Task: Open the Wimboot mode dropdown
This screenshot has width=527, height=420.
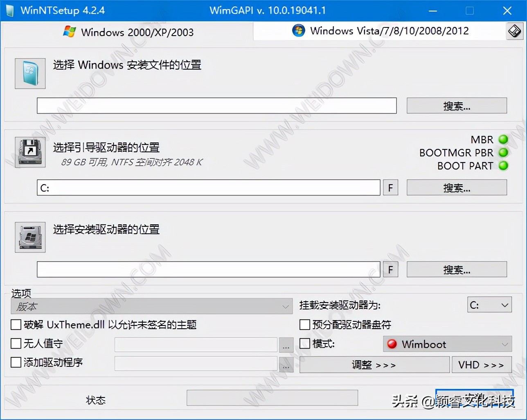Action: pos(447,344)
